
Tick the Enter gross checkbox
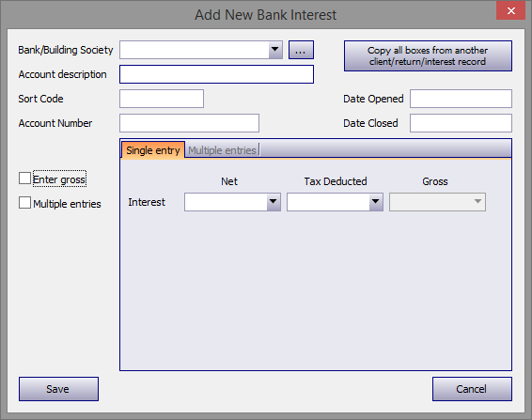click(x=24, y=179)
